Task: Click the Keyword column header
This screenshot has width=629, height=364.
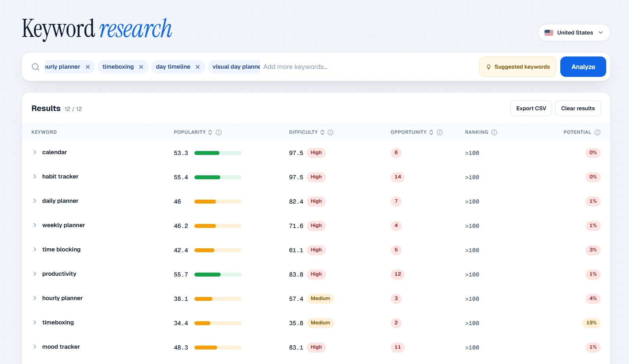Action: (44, 132)
